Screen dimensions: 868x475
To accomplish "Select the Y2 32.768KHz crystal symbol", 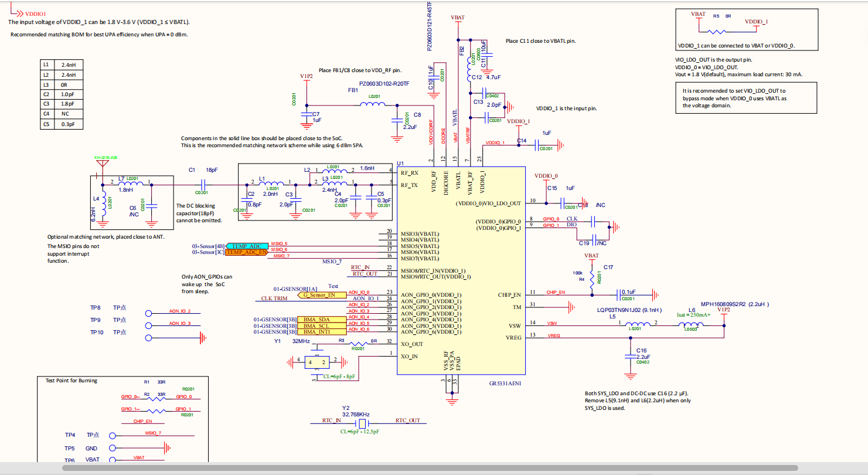I will [x=363, y=423].
